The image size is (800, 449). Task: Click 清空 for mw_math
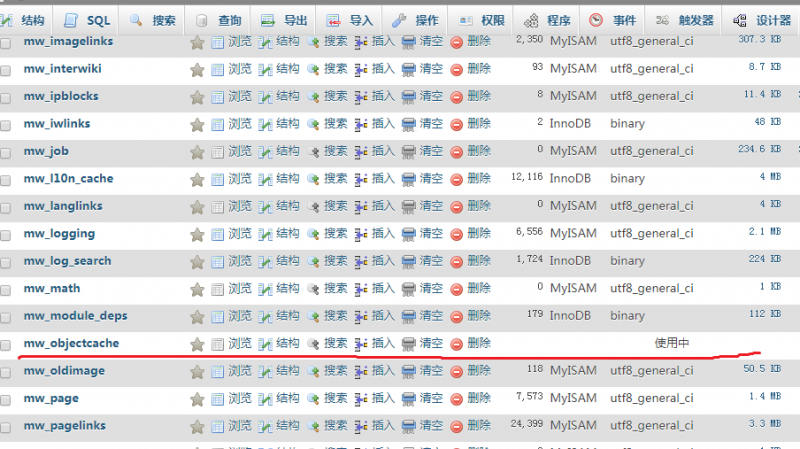(x=431, y=288)
